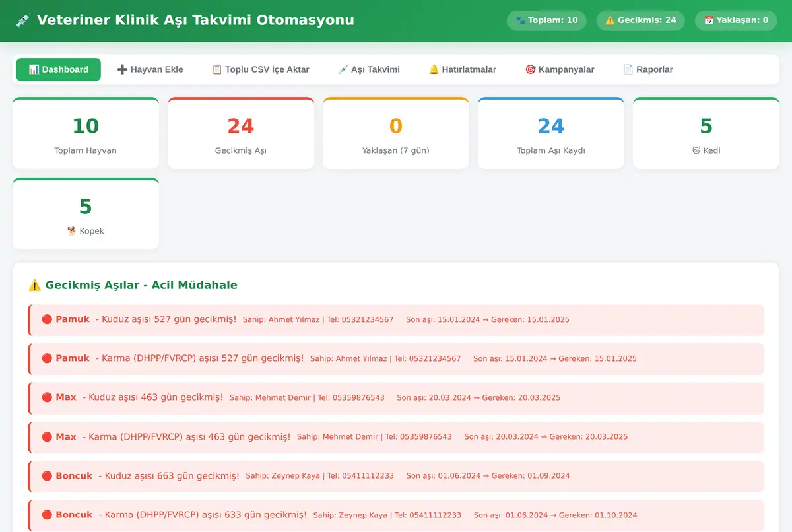Screen dimensions: 792x532
Task: Select the Gecikmiş Aşı stat card
Action: (241, 133)
